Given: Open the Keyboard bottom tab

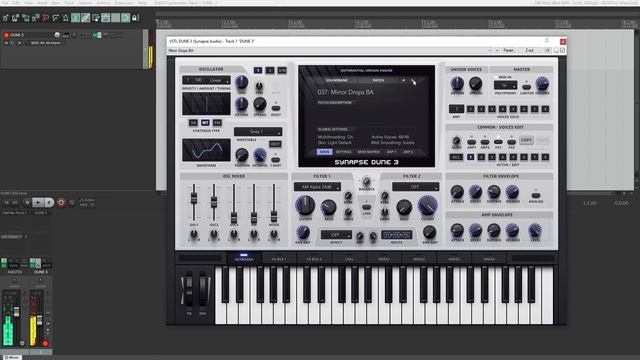Looking at the screenshot, I should click(x=244, y=258).
